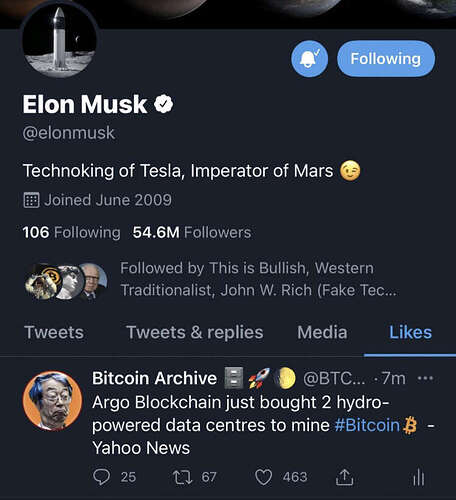This screenshot has width=456, height=500.
Task: View tweet analytics bar chart icon
Action: pos(419,477)
